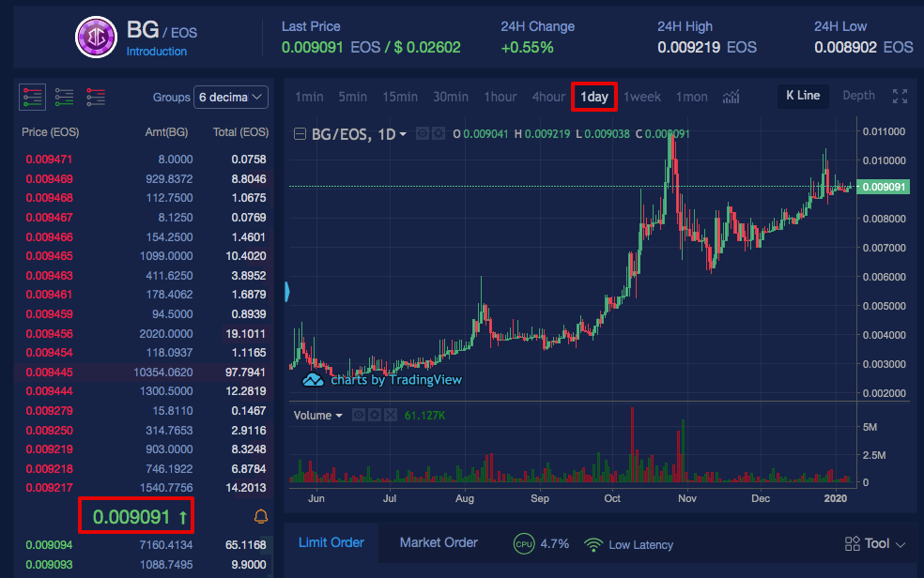Switch to the Market Order tab
924x578 pixels.
click(x=439, y=542)
